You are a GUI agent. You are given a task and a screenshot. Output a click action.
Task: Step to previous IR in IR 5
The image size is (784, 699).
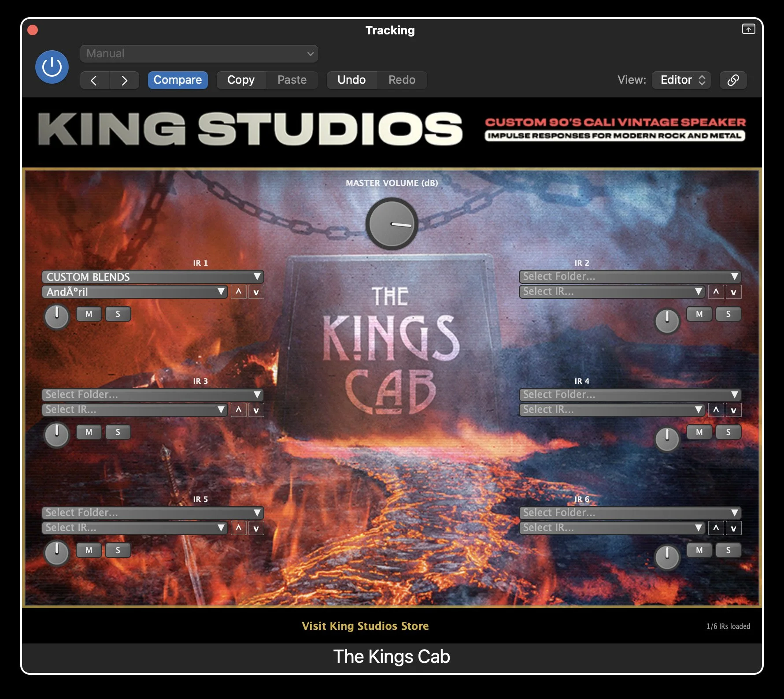[239, 528]
